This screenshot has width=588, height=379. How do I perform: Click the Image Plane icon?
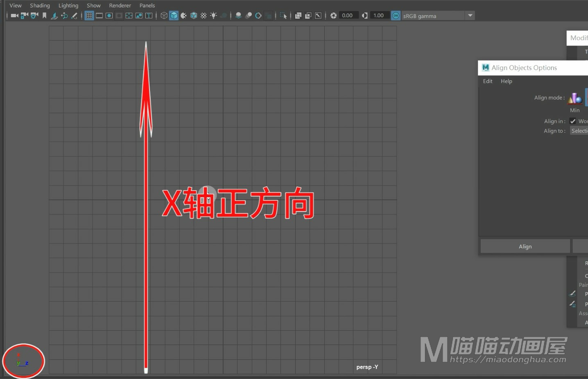pos(54,16)
